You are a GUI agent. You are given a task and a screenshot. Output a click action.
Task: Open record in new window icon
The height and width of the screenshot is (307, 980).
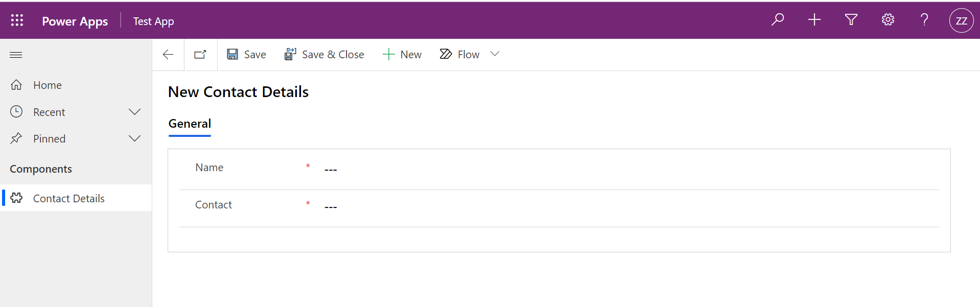(200, 55)
